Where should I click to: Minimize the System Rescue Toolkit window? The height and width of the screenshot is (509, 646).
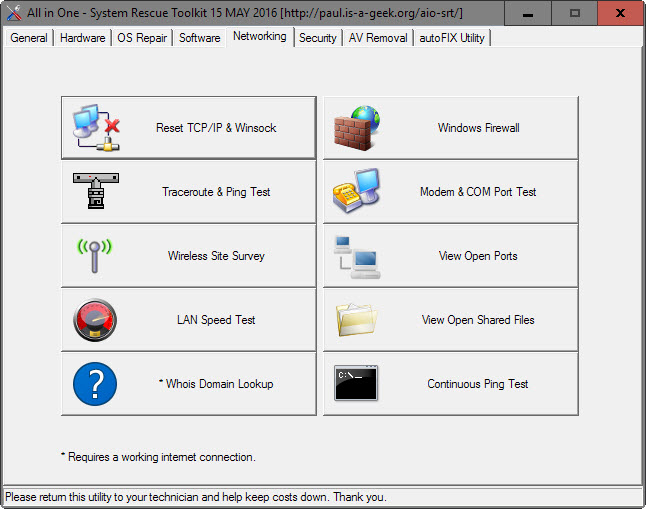coord(528,13)
